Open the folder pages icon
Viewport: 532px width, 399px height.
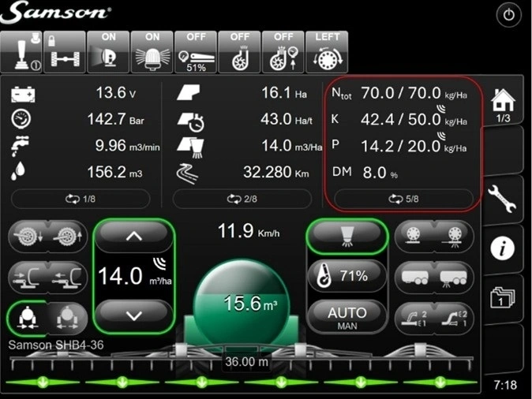pos(503,298)
